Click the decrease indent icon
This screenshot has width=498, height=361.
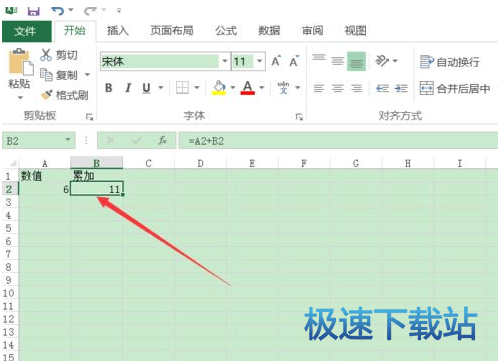[x=383, y=88]
